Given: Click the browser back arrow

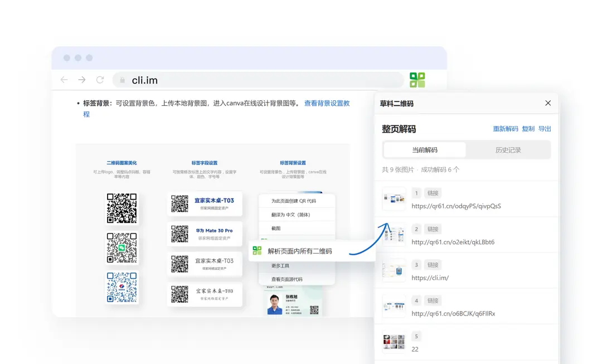Looking at the screenshot, I should point(64,80).
